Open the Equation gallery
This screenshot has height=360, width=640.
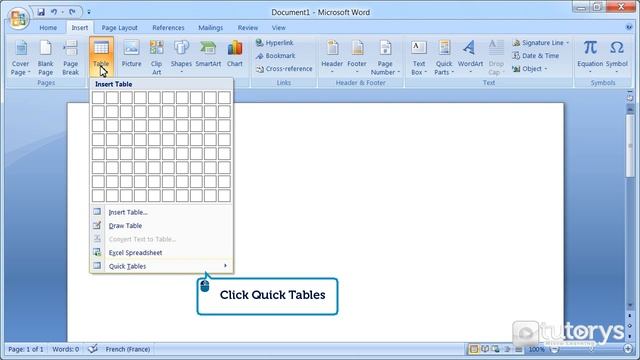pyautogui.click(x=590, y=57)
